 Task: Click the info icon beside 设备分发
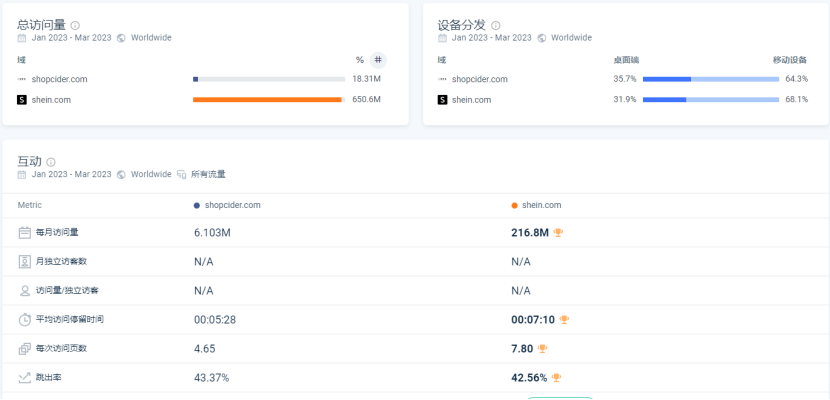point(496,25)
